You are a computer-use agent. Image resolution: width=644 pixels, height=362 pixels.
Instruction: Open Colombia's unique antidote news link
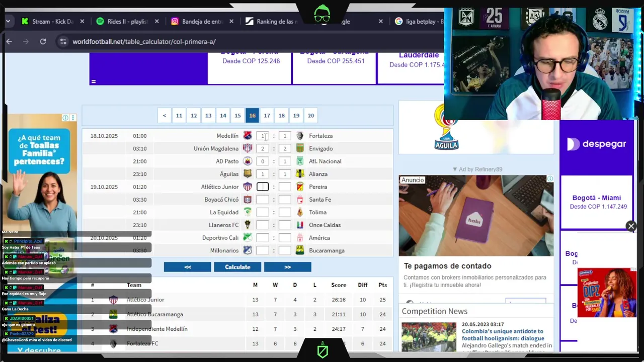click(x=503, y=335)
